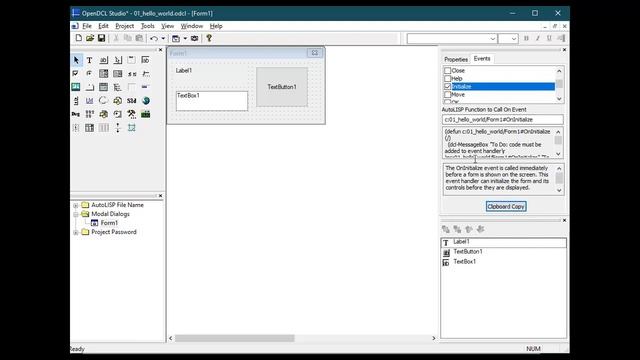Collapse the Modal Dialogs tree node
This screenshot has width=640, height=360.
pos(76,214)
